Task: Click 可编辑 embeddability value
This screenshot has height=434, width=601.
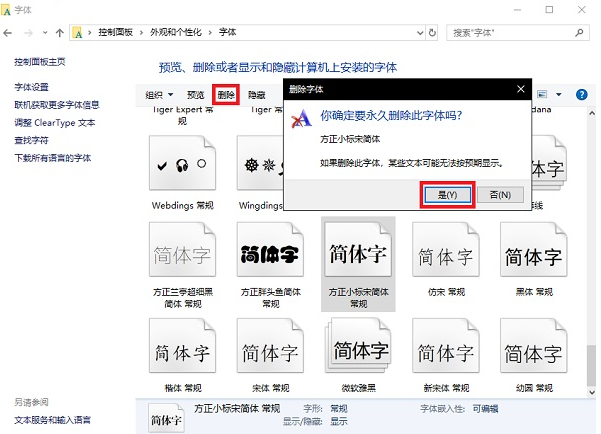Action: (x=485, y=409)
